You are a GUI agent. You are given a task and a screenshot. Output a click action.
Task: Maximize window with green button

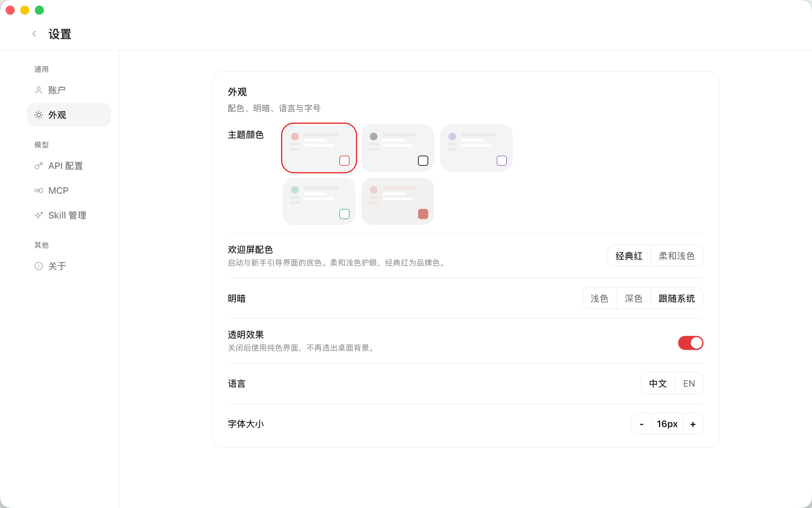pos(40,10)
